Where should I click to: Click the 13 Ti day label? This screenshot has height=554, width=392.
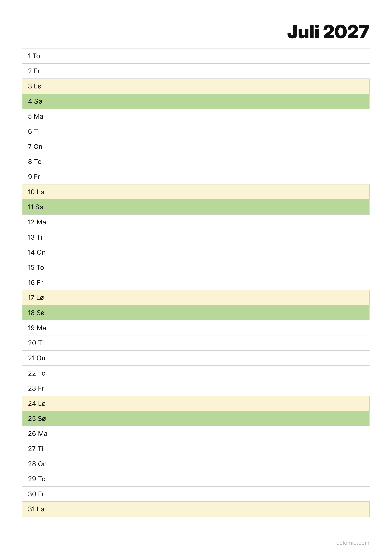35,237
